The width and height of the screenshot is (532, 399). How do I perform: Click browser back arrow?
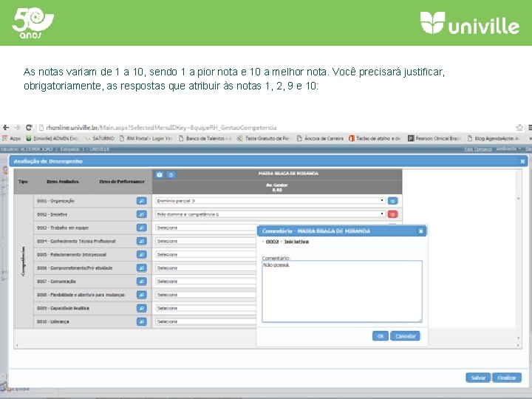[6, 128]
